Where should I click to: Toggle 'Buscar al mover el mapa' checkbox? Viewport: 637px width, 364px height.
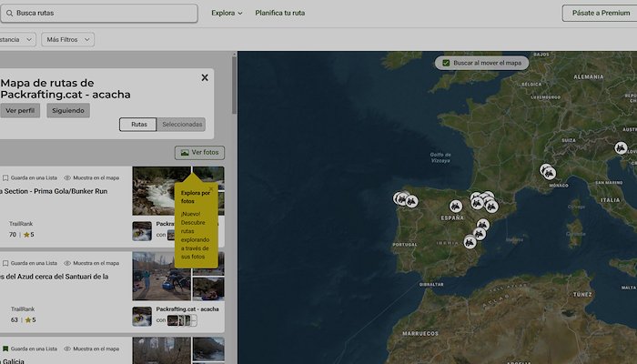(444, 63)
